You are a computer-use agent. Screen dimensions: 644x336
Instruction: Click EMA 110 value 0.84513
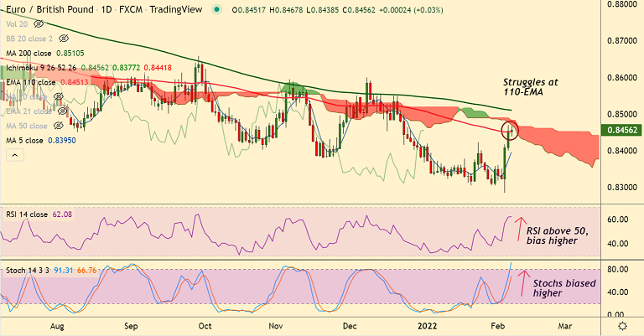tap(75, 82)
